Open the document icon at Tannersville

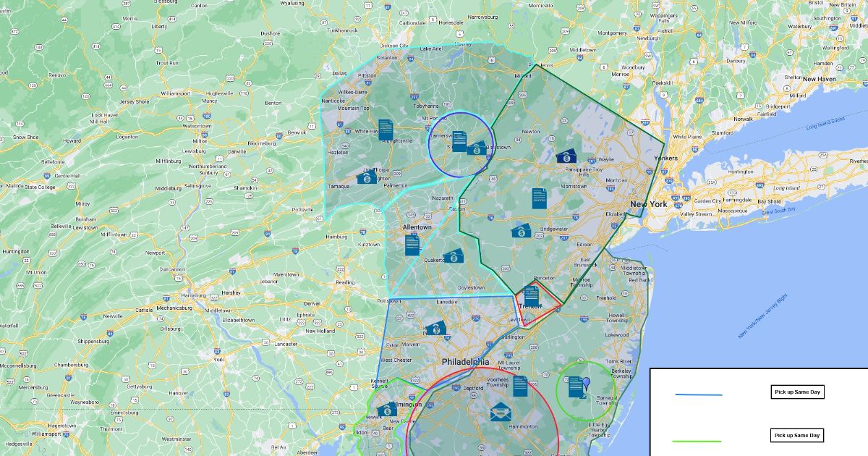coord(459,141)
